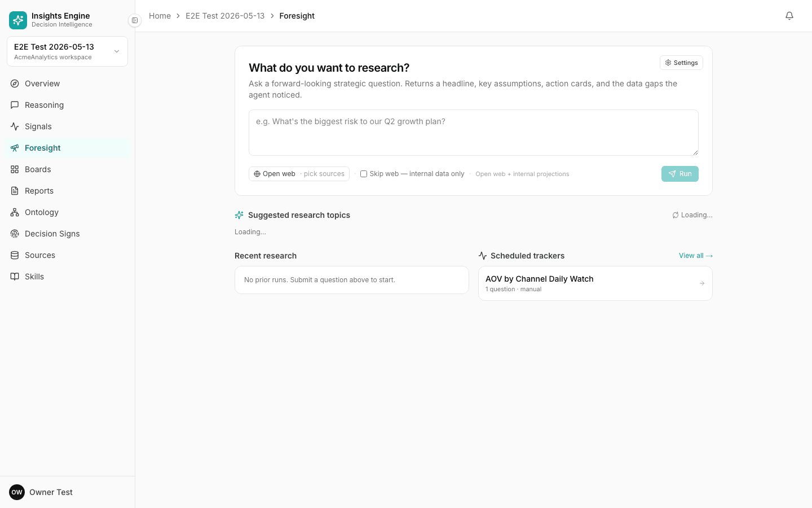
Task: Follow the View all trackers link
Action: pos(696,256)
